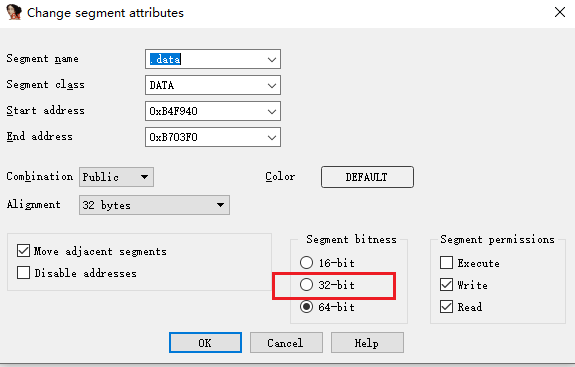The image size is (575, 367).
Task: Open the Combination Public dropdown
Action: [x=116, y=177]
